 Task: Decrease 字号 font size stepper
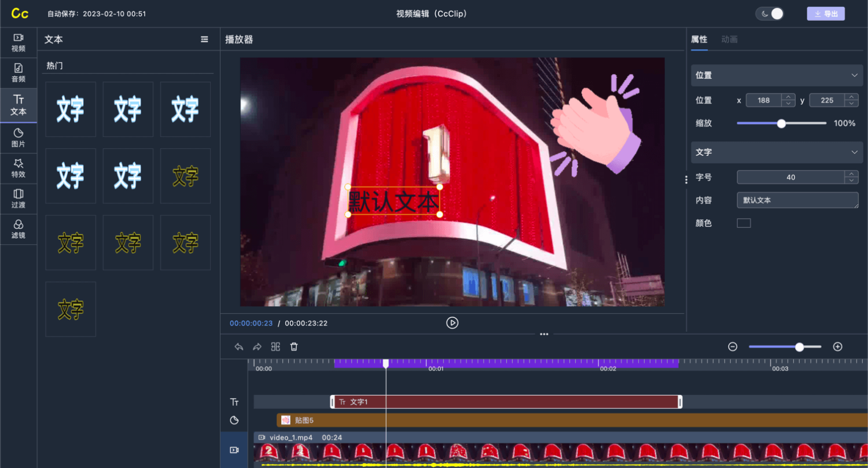tap(851, 181)
